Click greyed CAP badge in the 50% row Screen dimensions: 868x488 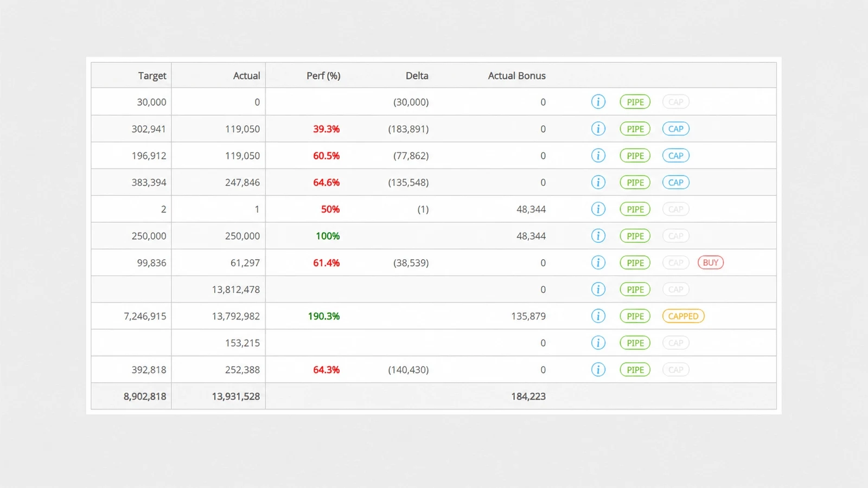coord(675,209)
